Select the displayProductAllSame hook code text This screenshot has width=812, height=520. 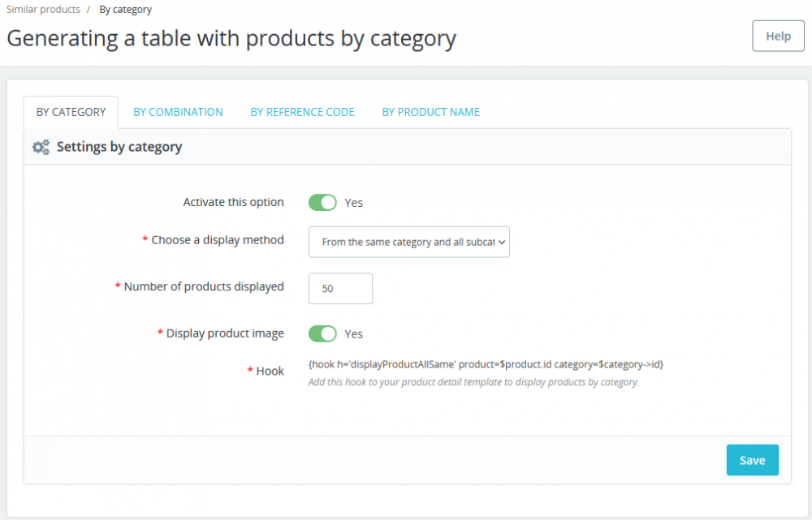[486, 364]
